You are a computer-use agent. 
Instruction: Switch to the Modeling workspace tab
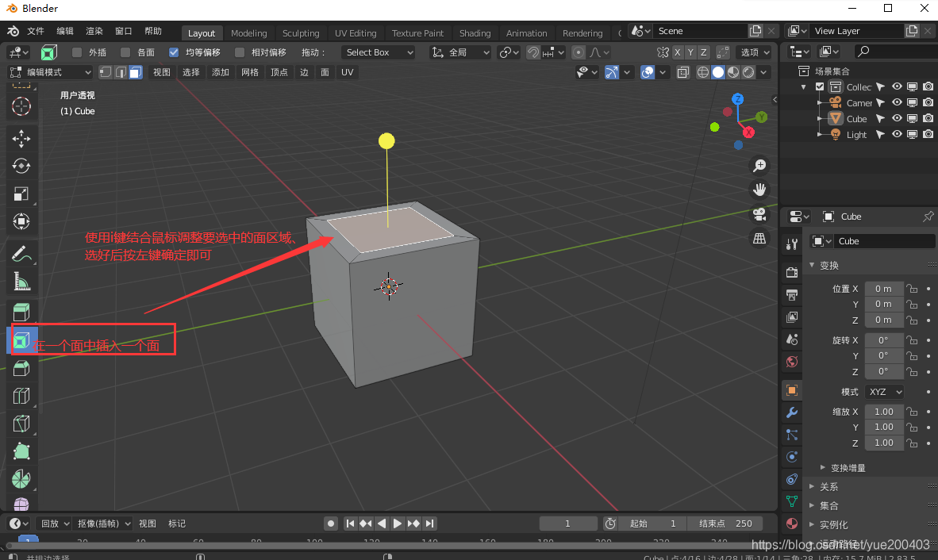(249, 33)
